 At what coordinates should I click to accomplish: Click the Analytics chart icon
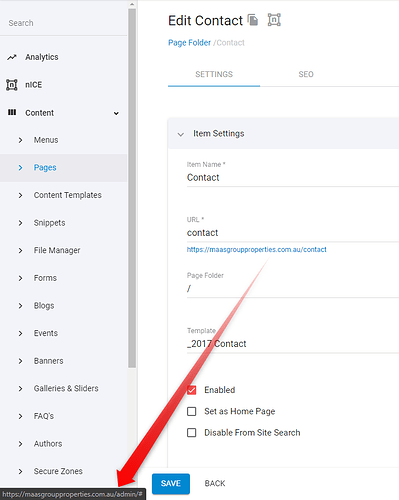(12, 57)
